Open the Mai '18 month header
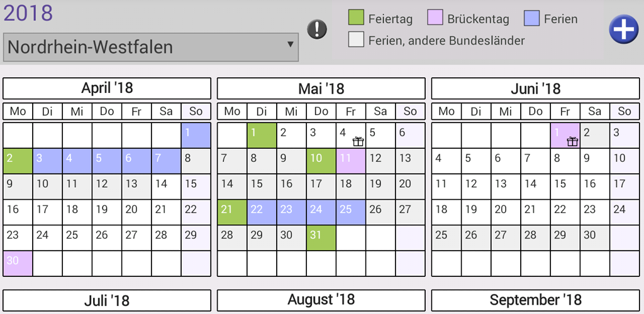Image resolution: width=644 pixels, height=314 pixels. coord(321,88)
